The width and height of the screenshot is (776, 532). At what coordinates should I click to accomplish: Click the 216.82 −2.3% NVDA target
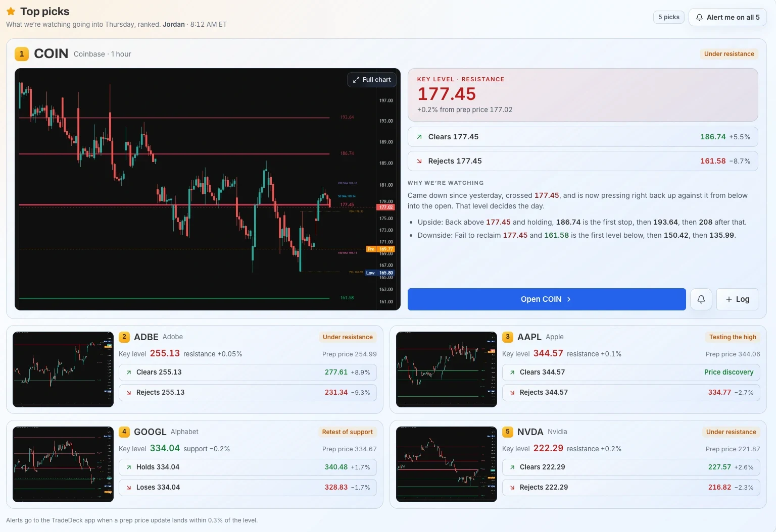tap(731, 488)
